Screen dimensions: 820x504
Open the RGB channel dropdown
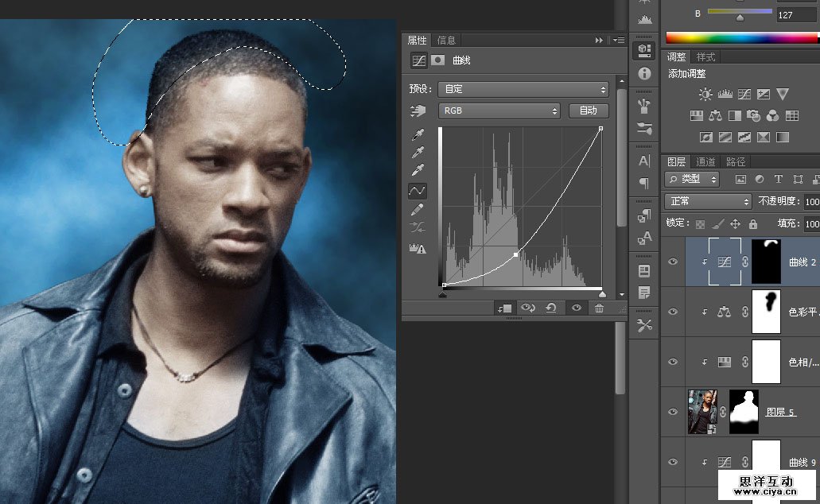tap(499, 111)
